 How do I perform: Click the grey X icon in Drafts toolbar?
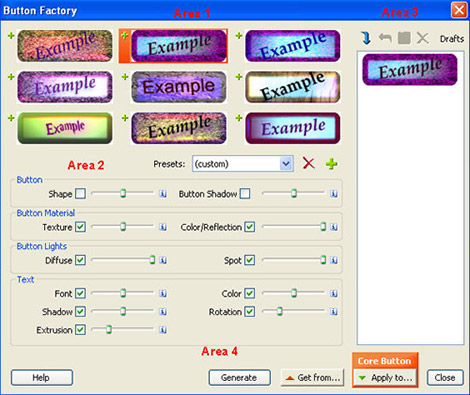coord(423,38)
